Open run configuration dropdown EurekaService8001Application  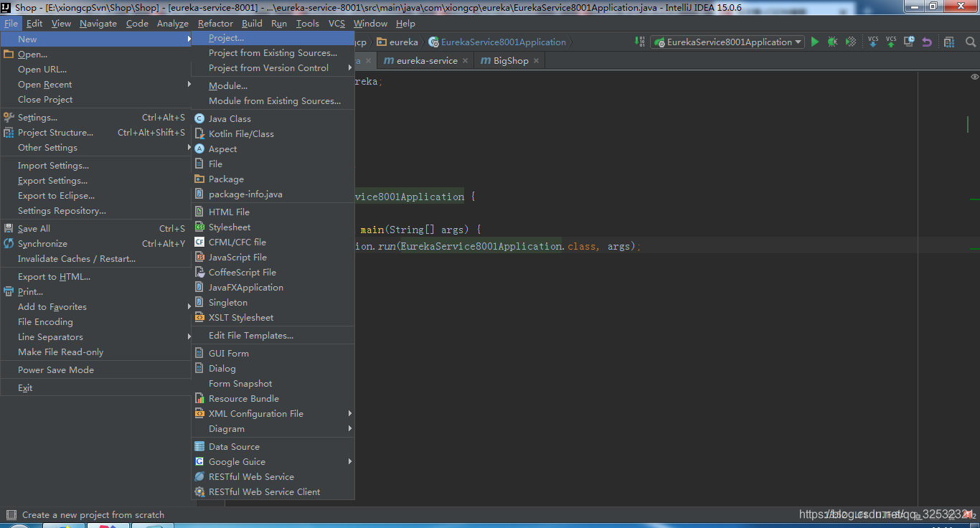click(727, 42)
